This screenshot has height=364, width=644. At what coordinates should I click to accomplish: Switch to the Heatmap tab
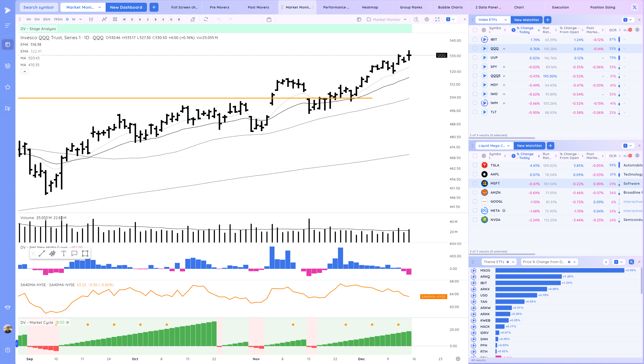coord(370,7)
